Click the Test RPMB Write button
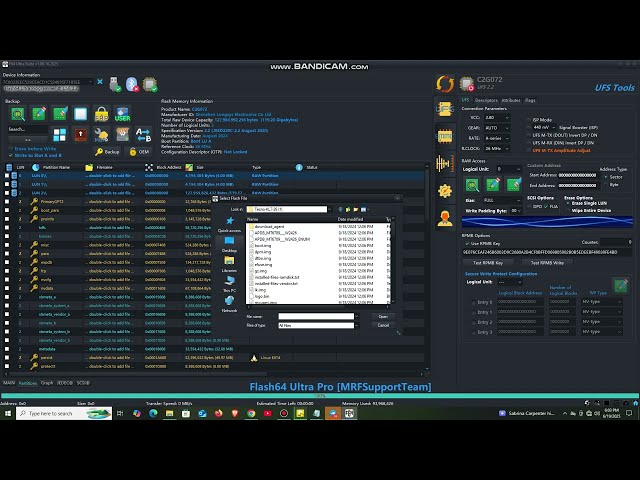The width and height of the screenshot is (640, 480). (x=547, y=262)
